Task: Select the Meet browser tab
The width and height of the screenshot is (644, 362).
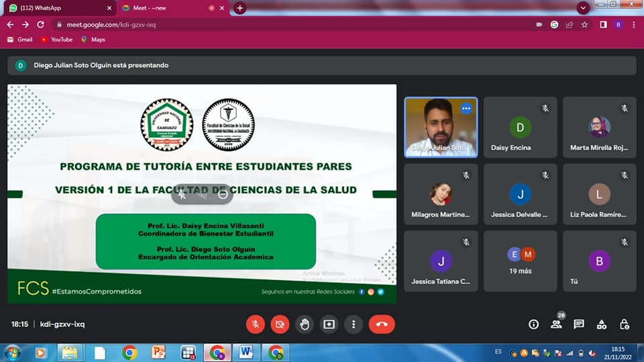Action: tap(168, 8)
